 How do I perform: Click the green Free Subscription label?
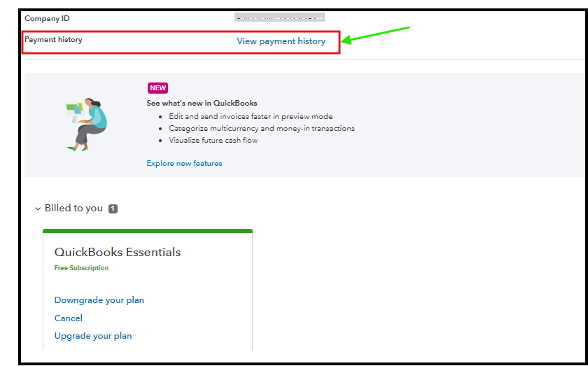(x=81, y=268)
